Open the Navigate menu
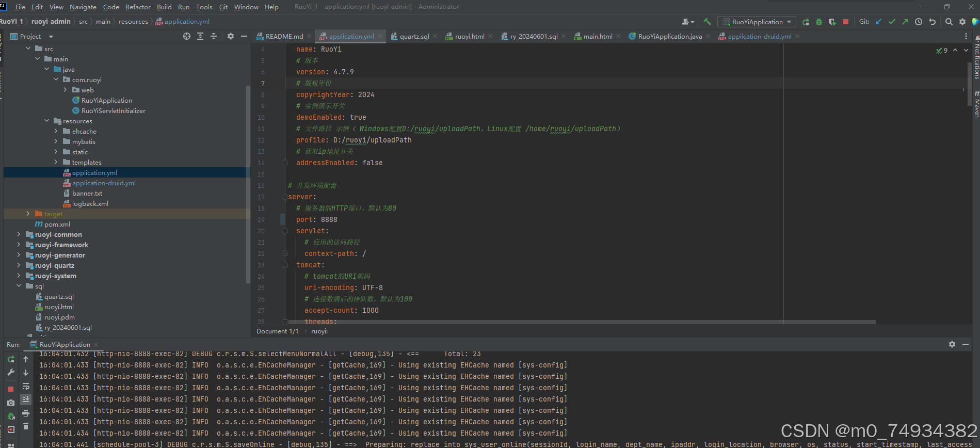The image size is (980, 448). coord(83,7)
